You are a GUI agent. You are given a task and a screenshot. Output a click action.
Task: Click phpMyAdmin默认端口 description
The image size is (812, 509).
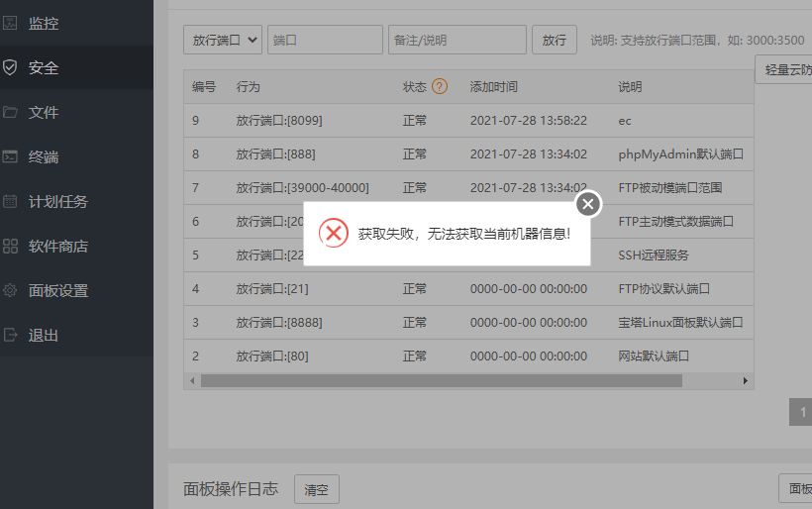click(680, 154)
